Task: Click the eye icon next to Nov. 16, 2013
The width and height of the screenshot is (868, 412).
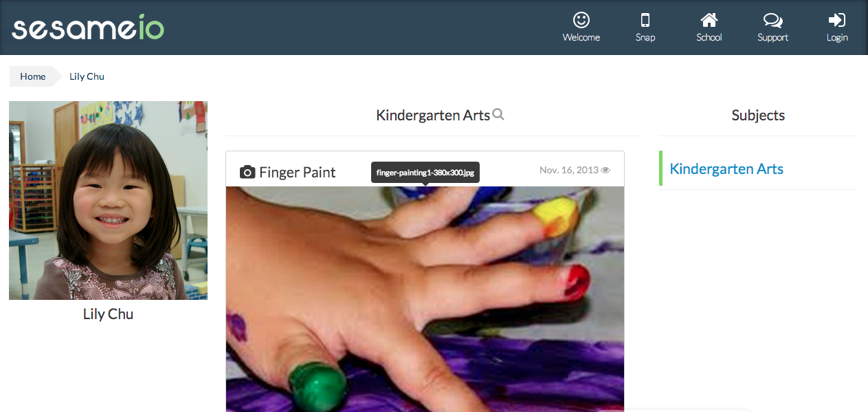Action: pyautogui.click(x=605, y=170)
